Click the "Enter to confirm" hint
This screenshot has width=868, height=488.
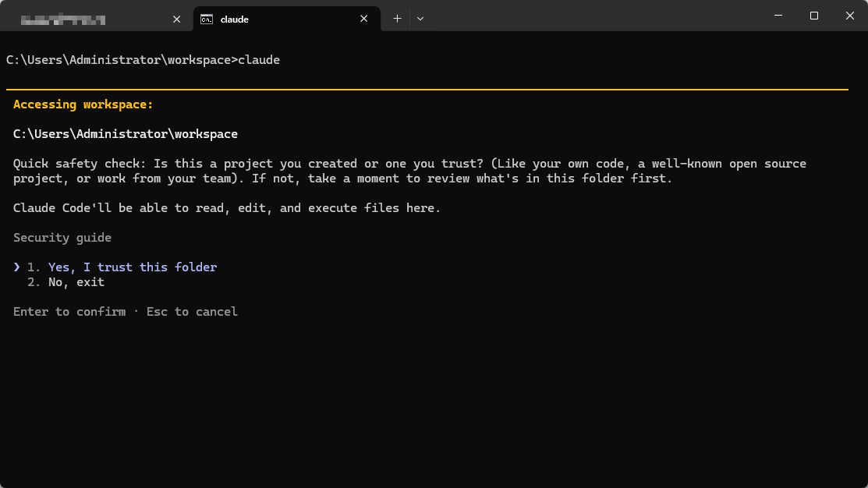[x=69, y=312]
